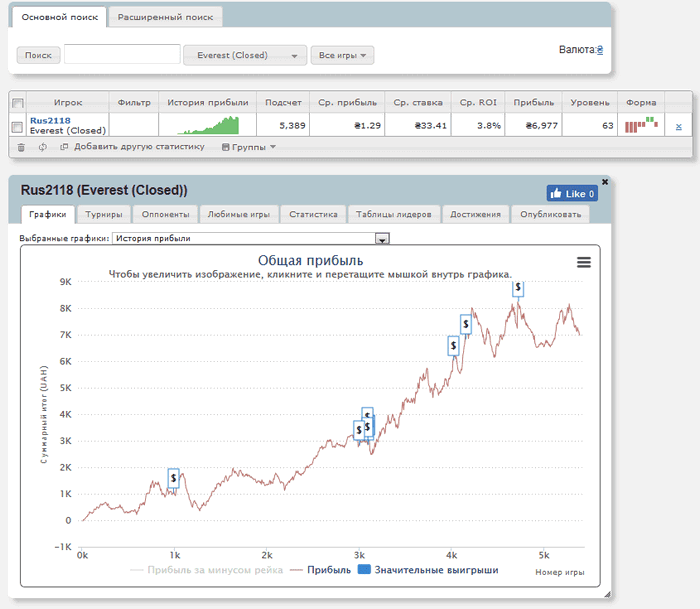The height and width of the screenshot is (609, 700).
Task: Expand the Все игры dropdown
Action: 342,55
